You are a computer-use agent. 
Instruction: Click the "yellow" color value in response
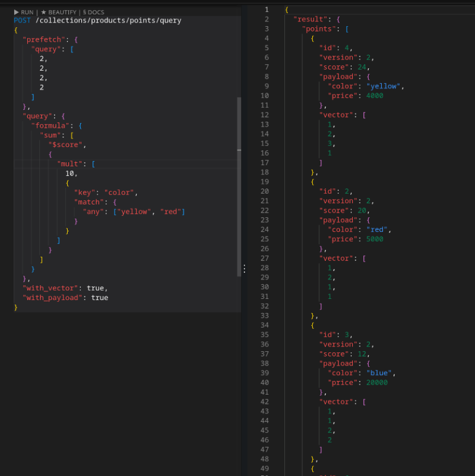(384, 86)
